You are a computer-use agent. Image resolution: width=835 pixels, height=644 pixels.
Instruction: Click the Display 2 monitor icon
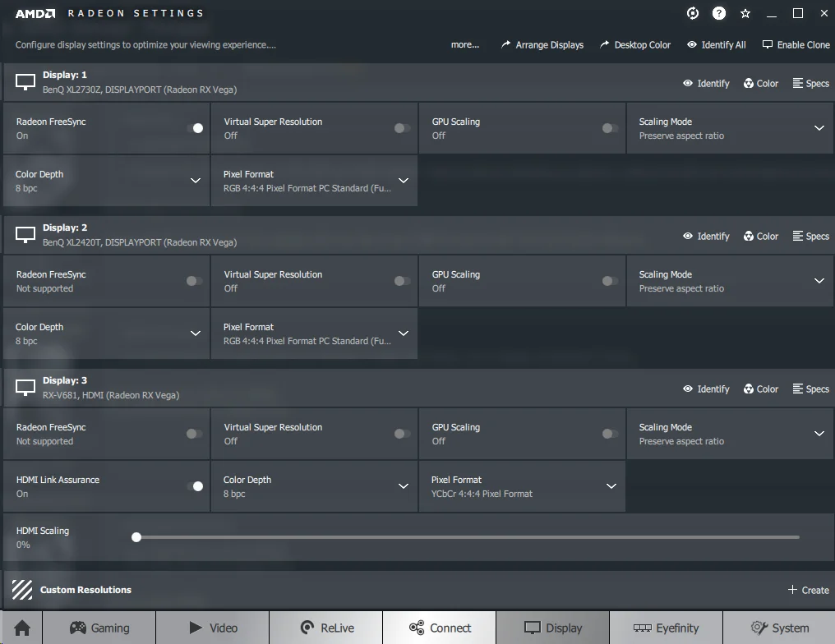pyautogui.click(x=25, y=235)
